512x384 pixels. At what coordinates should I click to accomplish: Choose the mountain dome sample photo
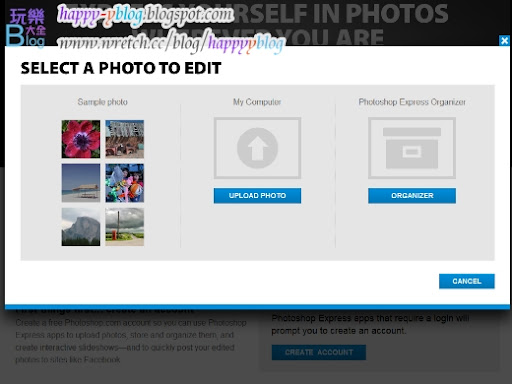click(x=81, y=227)
